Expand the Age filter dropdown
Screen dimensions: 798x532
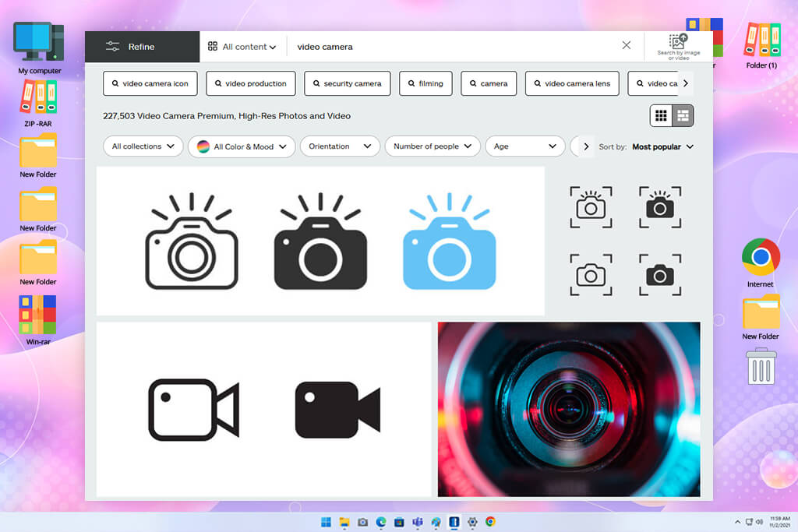(525, 146)
